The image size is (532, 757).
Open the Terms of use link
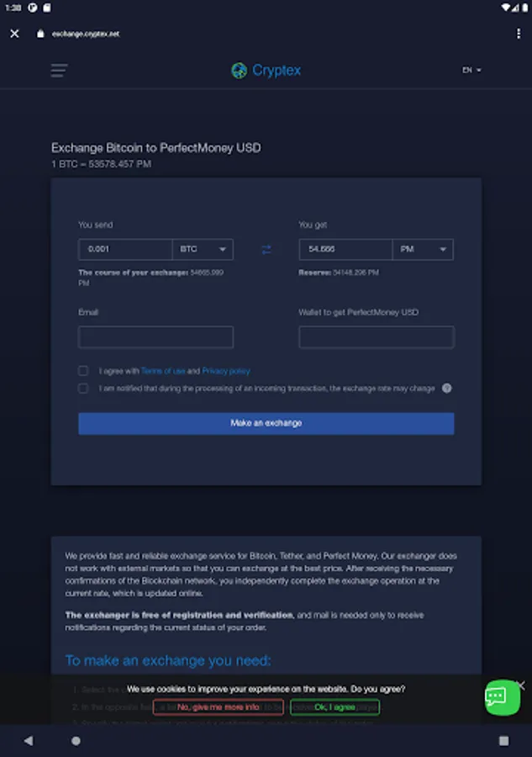(x=163, y=371)
